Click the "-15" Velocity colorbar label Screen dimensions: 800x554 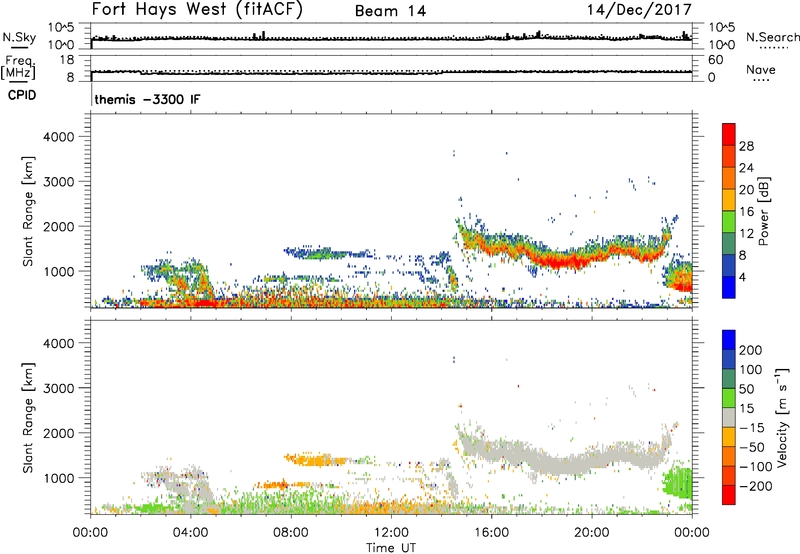tap(752, 428)
